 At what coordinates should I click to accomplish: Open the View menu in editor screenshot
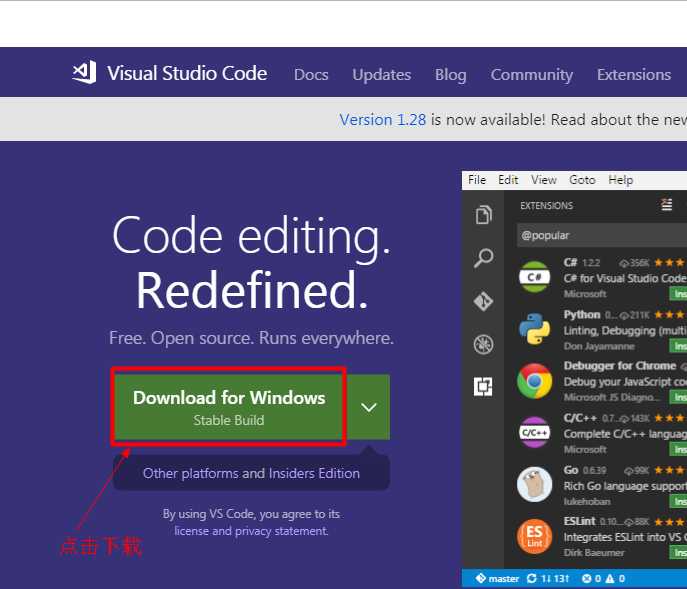click(x=544, y=180)
